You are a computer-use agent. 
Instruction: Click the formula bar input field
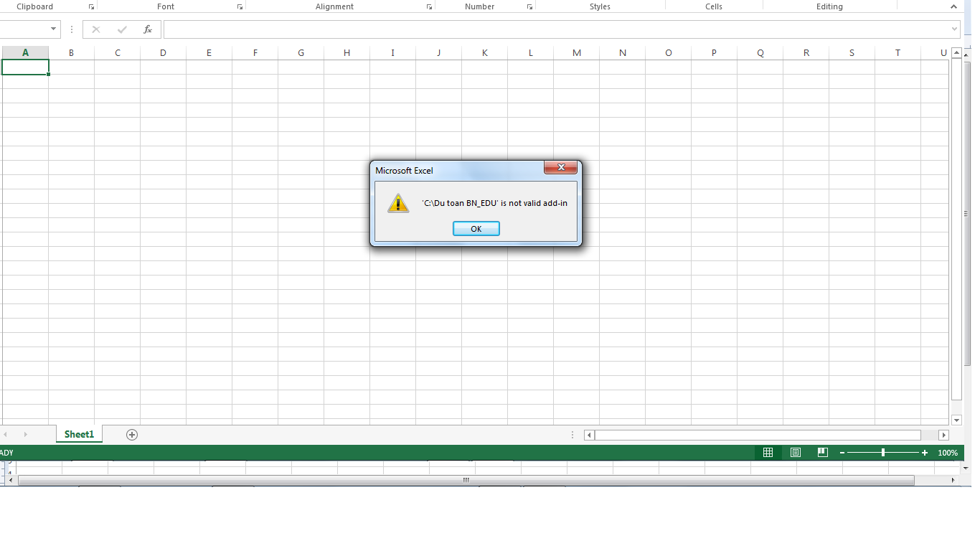pos(552,29)
